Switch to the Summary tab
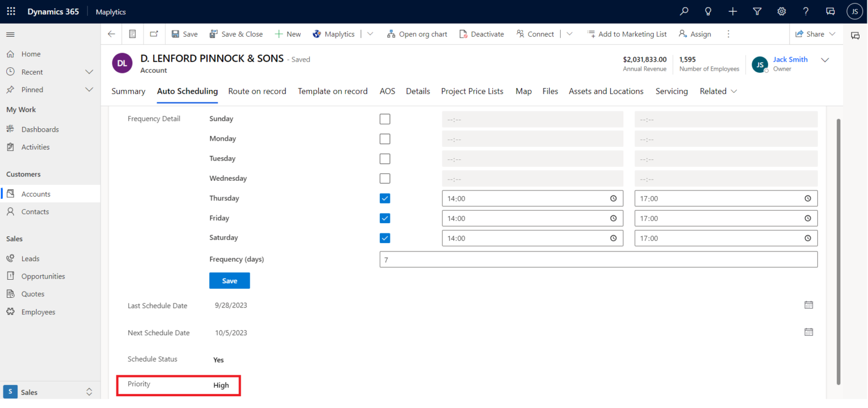 (128, 91)
